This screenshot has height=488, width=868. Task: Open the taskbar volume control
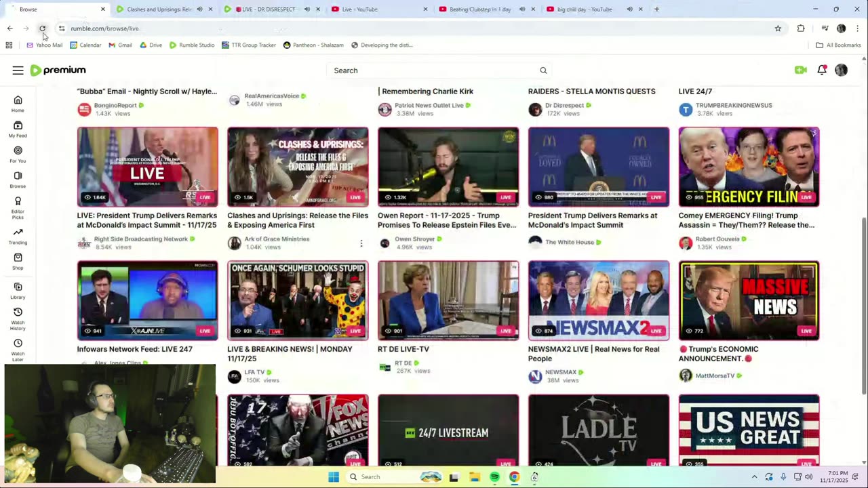coord(808,477)
